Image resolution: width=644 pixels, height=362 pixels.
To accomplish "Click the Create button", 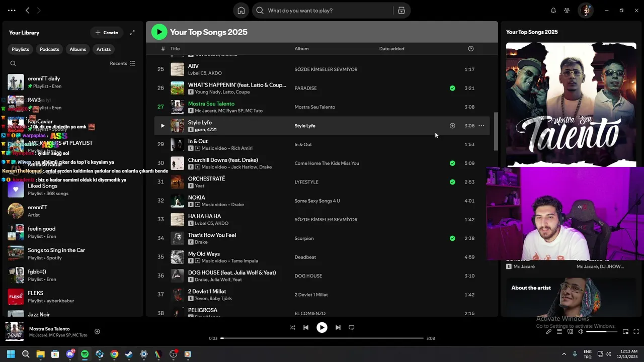I will (107, 33).
